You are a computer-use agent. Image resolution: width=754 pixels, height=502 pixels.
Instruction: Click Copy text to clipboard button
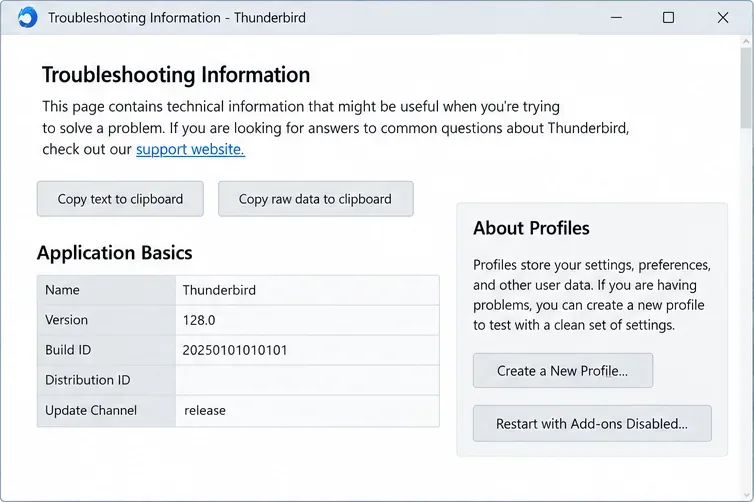(120, 199)
